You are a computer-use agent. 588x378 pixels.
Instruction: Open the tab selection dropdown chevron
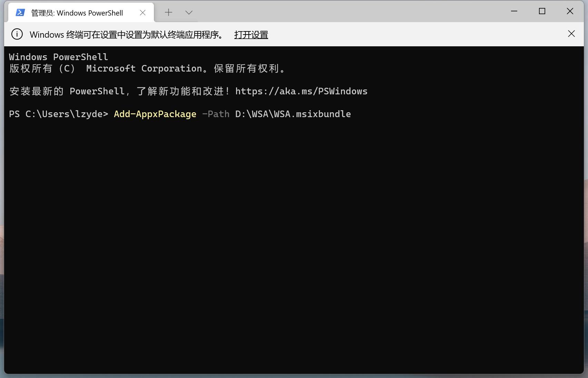point(188,12)
